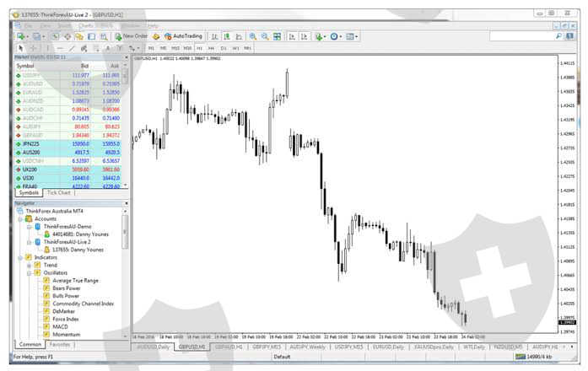Select the US30 row in Market Watch
The image size is (588, 371).
(67, 179)
